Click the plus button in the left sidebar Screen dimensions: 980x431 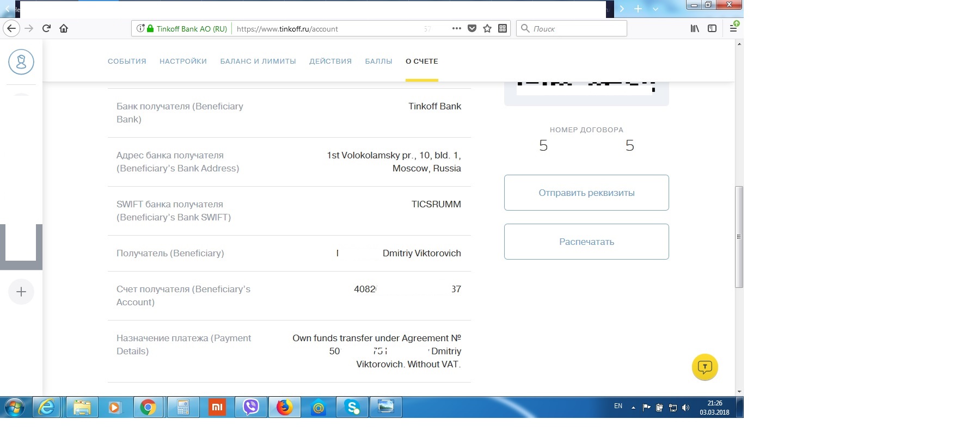point(21,292)
